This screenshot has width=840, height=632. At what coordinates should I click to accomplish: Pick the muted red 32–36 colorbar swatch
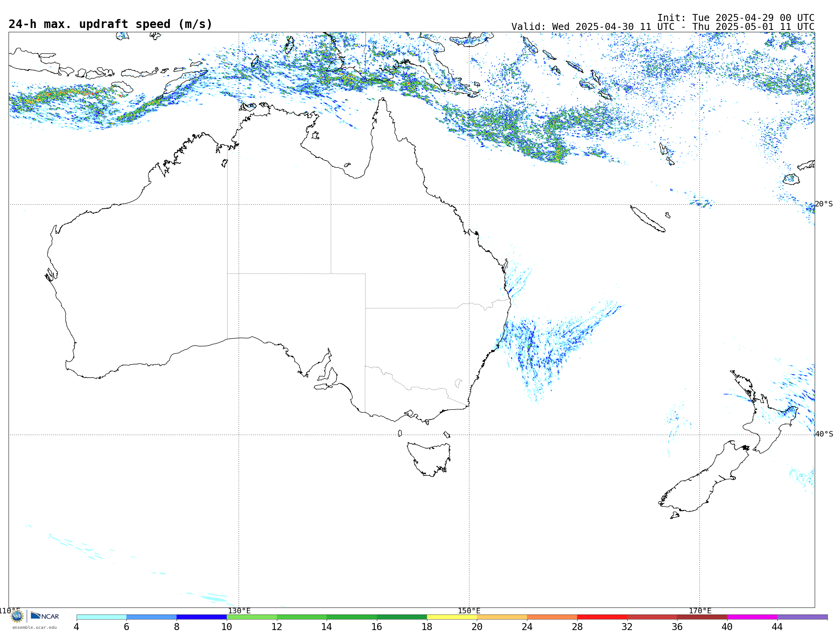652,617
